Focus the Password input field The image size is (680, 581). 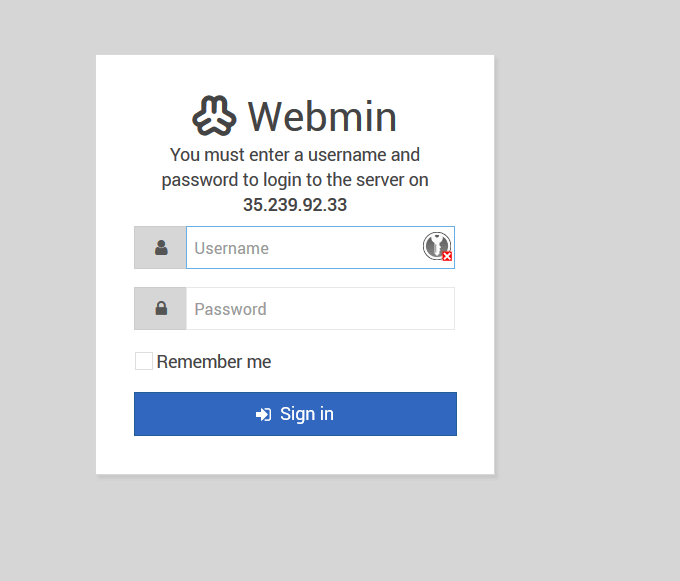tap(320, 308)
